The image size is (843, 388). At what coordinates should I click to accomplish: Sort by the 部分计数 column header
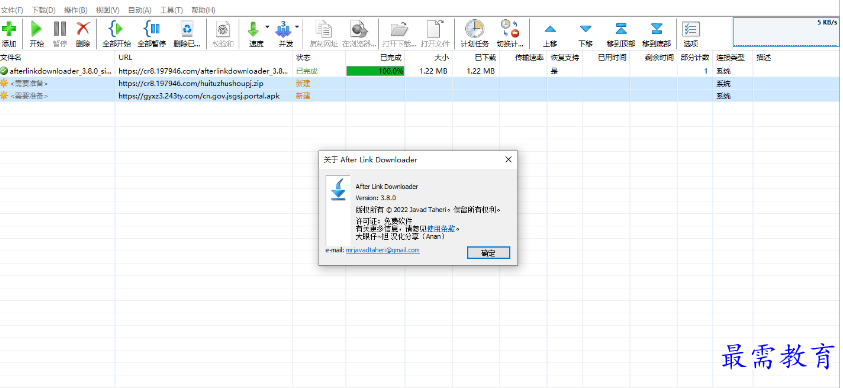click(x=695, y=58)
